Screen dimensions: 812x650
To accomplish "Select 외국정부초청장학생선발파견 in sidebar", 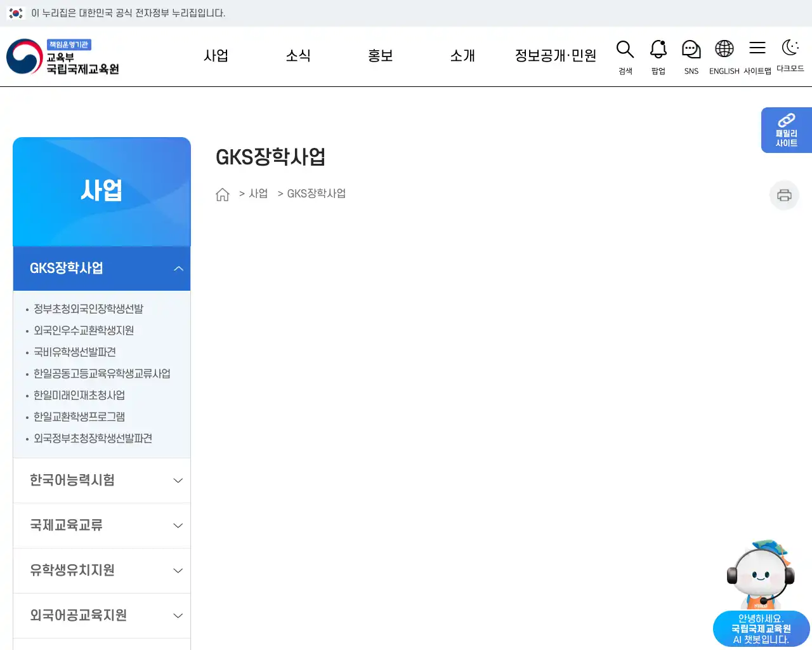I will (93, 439).
